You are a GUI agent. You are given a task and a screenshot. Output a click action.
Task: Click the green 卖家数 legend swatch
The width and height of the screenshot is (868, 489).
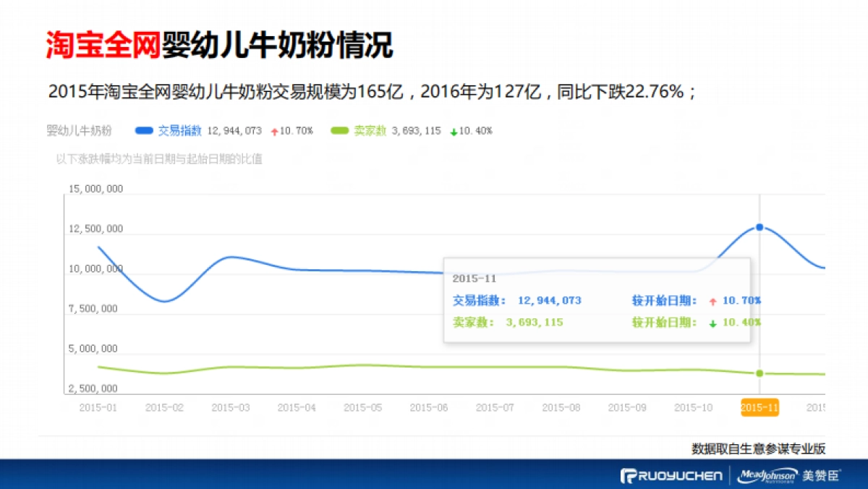pyautogui.click(x=340, y=131)
